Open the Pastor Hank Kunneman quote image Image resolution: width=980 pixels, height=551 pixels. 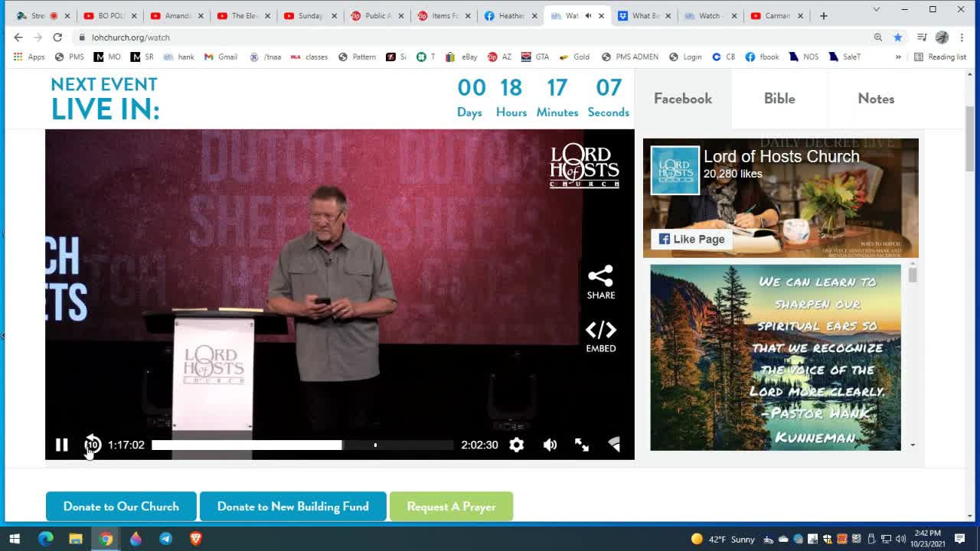[776, 357]
